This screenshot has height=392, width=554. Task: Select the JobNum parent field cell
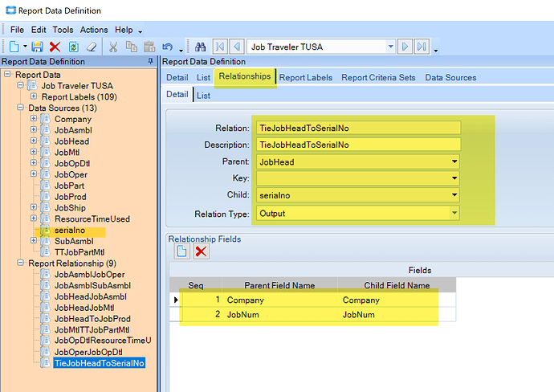pos(281,315)
